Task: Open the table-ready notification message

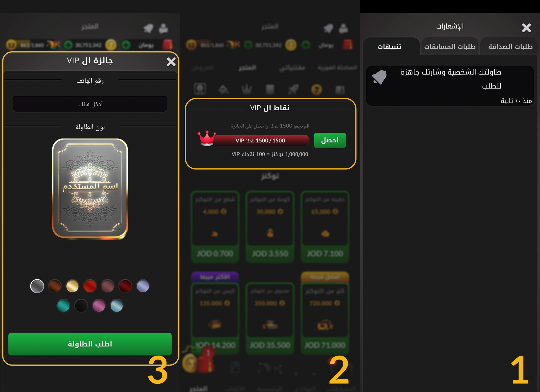Action: coord(450,86)
